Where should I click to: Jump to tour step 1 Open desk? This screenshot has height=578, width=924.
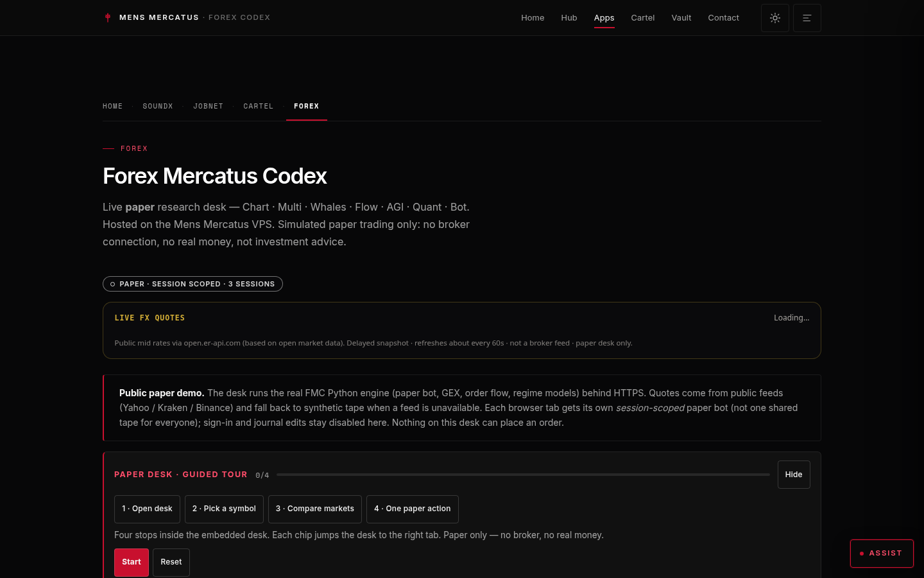147,509
